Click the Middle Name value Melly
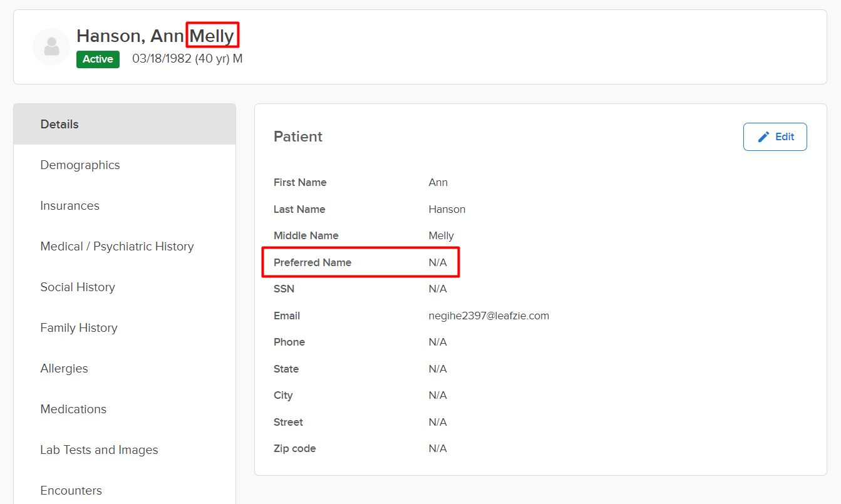841x504 pixels. point(441,235)
